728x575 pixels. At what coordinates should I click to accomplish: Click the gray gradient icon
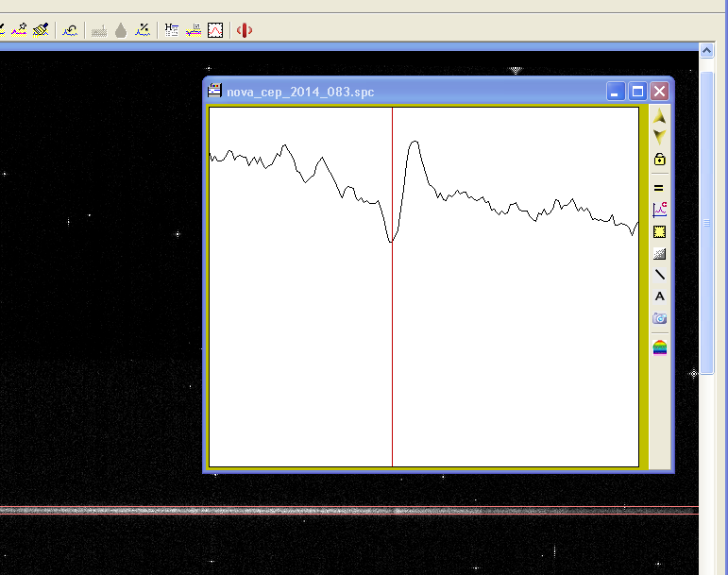point(659,253)
